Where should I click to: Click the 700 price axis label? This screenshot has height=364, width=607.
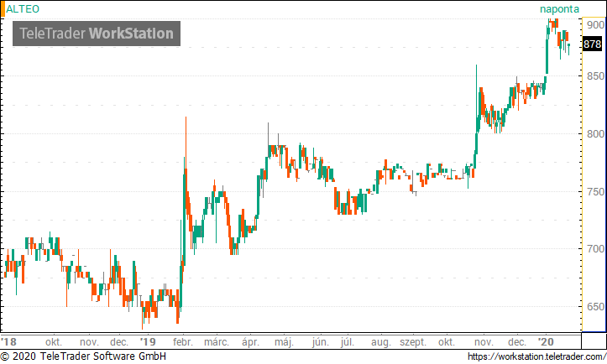pos(595,249)
